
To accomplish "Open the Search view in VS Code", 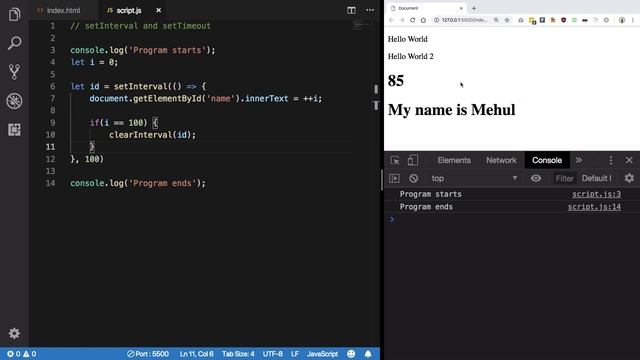I will tap(14, 43).
